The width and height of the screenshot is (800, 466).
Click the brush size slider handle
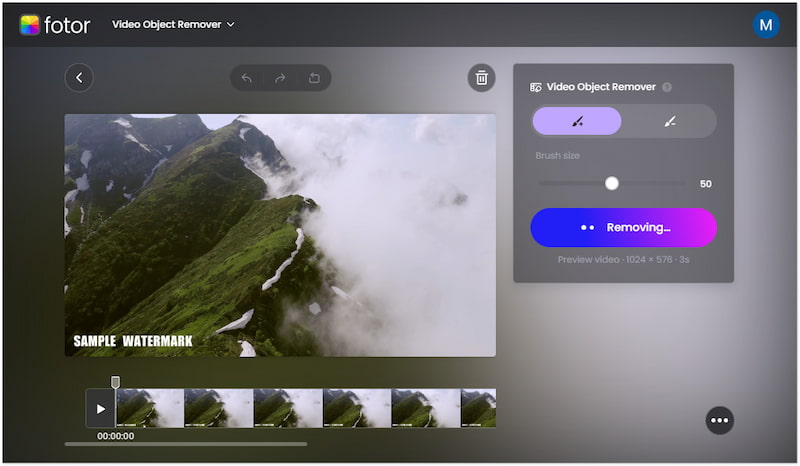pos(612,183)
